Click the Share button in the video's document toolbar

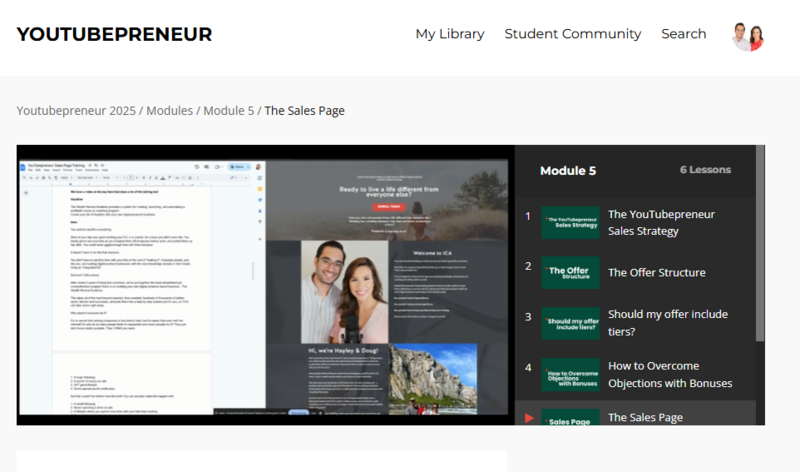tap(239, 167)
